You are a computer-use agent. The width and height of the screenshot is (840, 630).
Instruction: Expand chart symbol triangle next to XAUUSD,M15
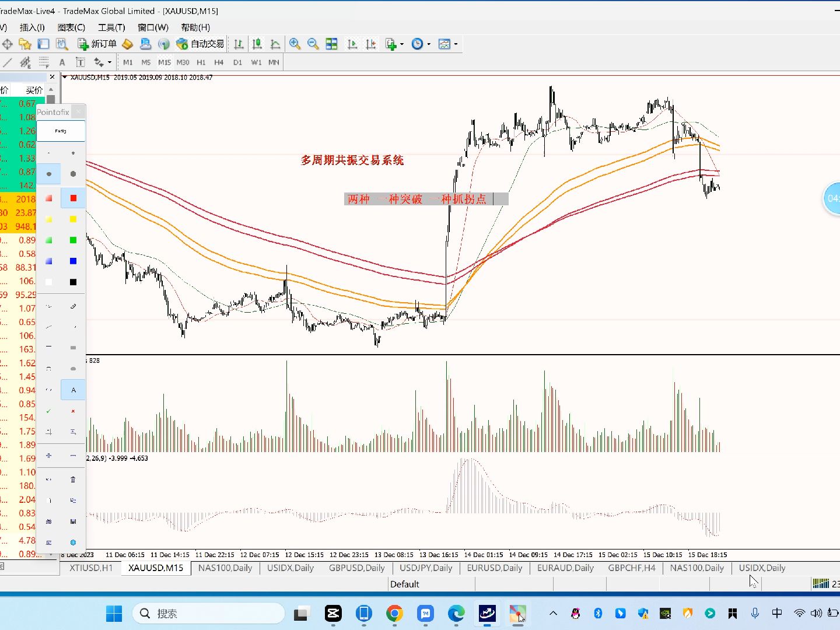pyautogui.click(x=65, y=77)
